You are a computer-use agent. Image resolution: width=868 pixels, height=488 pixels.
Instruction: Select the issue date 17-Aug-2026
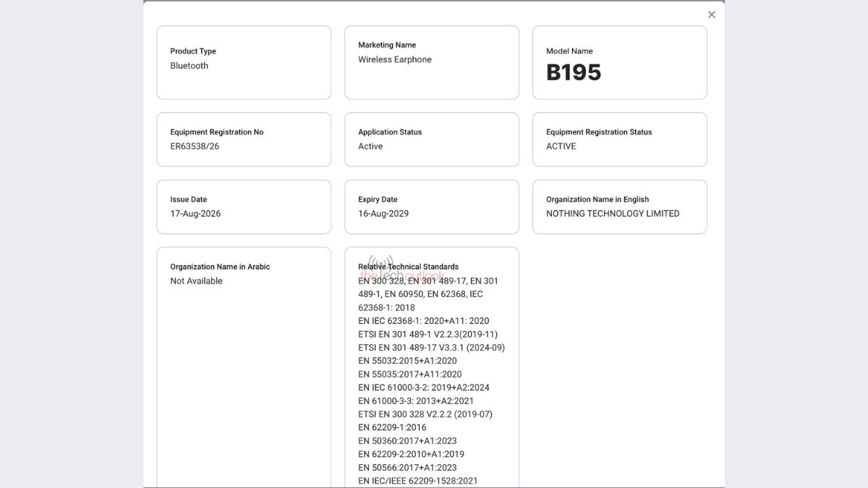point(195,213)
